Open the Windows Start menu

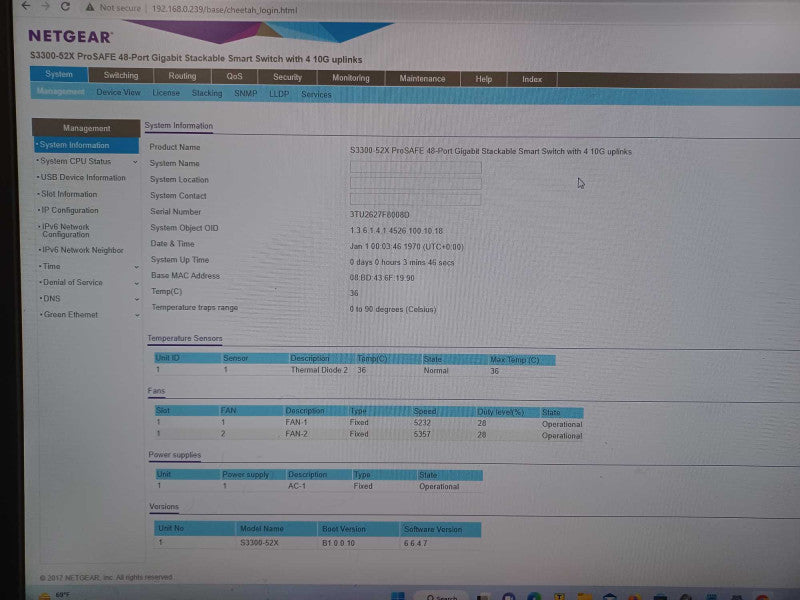point(397,596)
